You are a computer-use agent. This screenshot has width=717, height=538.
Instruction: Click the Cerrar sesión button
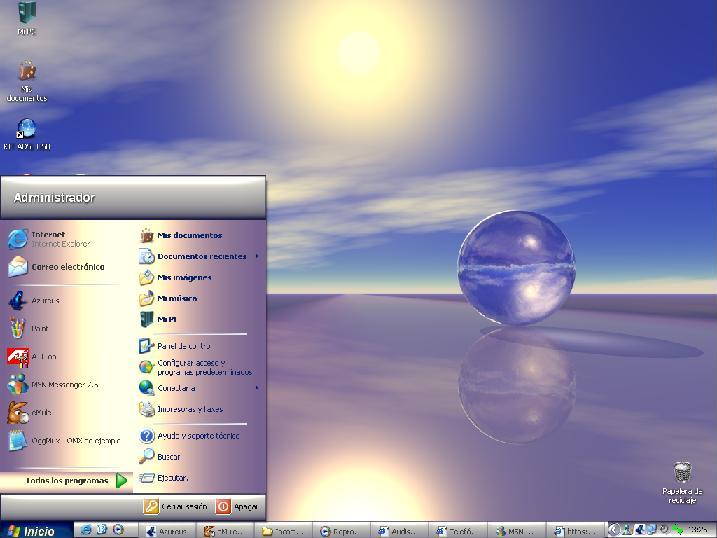pos(176,506)
